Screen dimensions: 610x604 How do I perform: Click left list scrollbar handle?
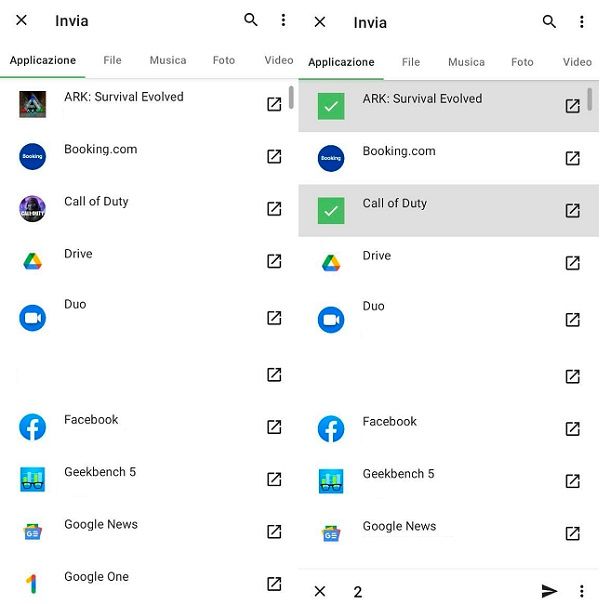pos(291,98)
